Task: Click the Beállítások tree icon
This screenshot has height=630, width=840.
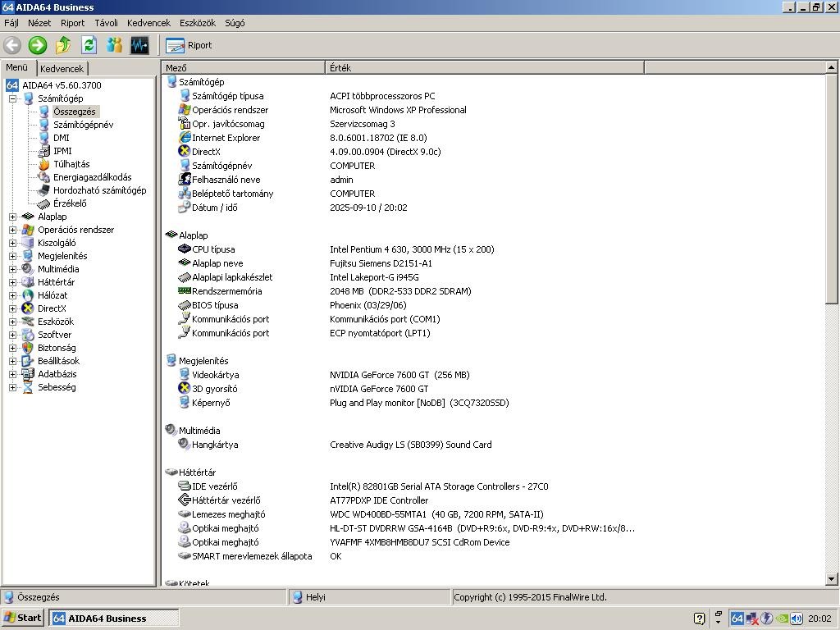Action: [28, 361]
